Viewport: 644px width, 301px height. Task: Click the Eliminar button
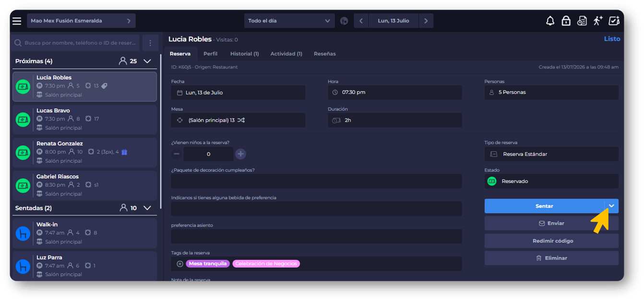551,258
